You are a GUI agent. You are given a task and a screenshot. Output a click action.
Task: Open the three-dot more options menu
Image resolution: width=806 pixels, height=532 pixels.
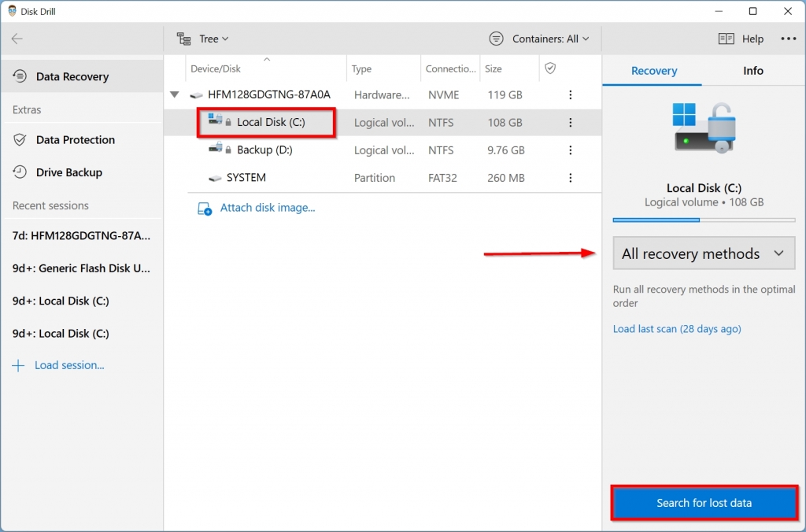point(788,39)
